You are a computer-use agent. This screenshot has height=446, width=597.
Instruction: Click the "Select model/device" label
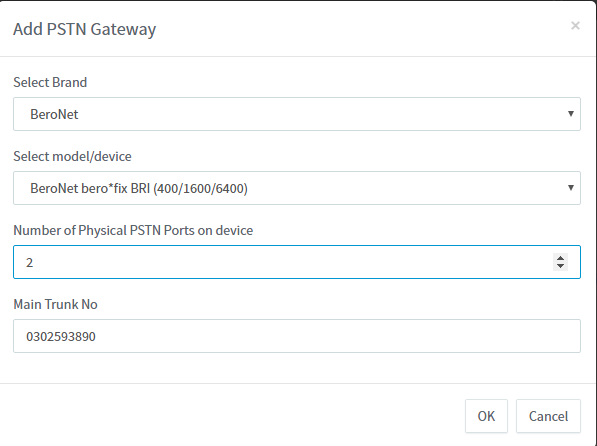pos(72,156)
